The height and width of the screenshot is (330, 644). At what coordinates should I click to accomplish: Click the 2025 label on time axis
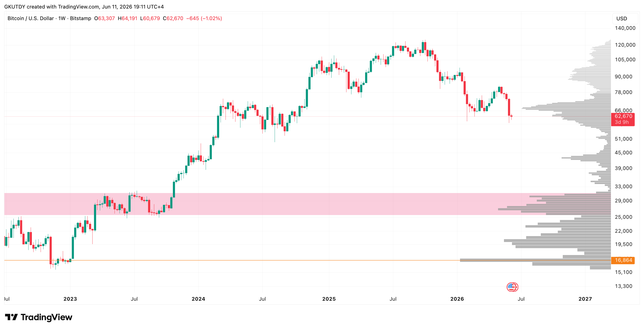329,299
